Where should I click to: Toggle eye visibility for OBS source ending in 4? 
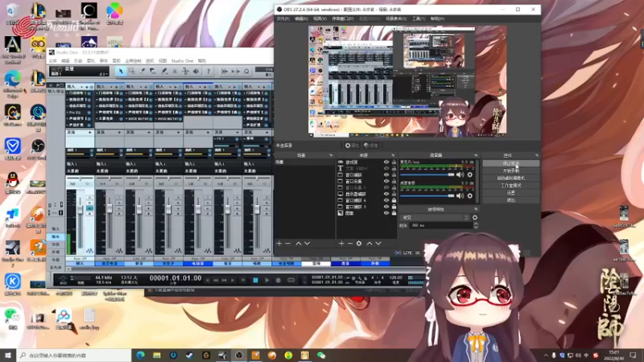(386, 200)
